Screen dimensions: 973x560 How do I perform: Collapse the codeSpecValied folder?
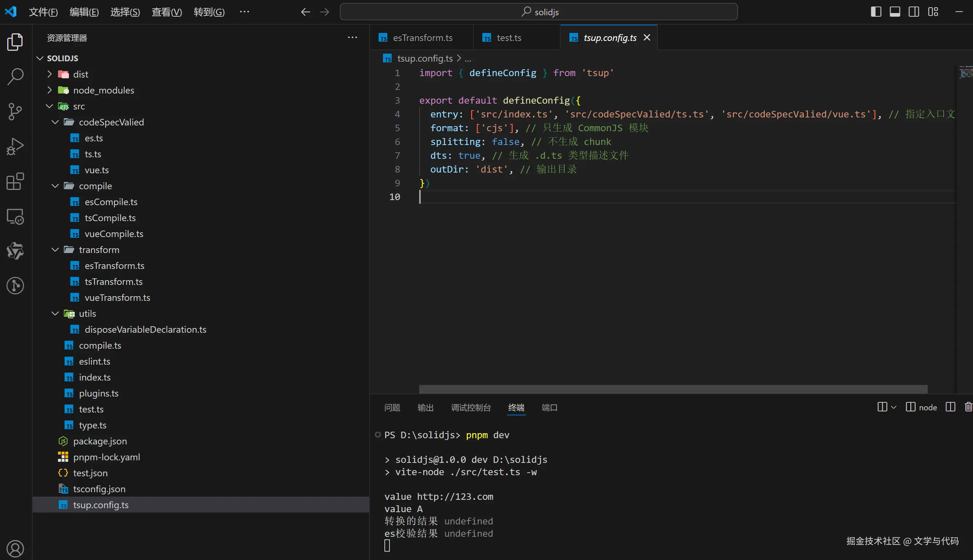(x=55, y=122)
